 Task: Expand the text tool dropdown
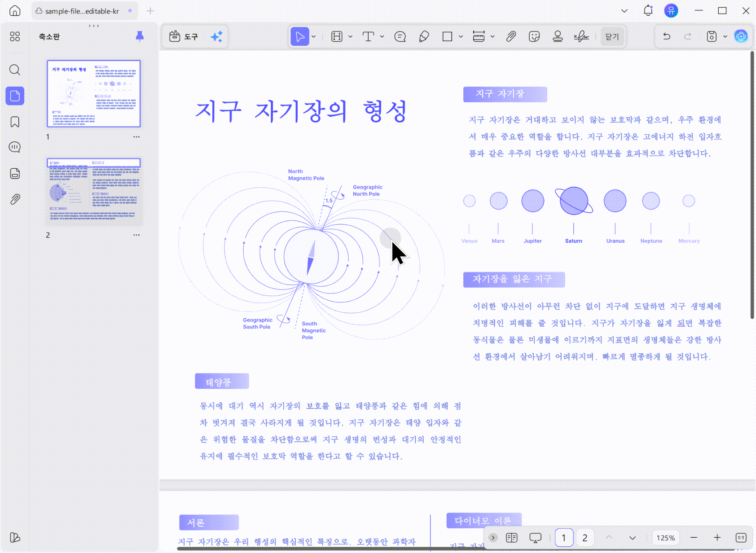point(382,36)
